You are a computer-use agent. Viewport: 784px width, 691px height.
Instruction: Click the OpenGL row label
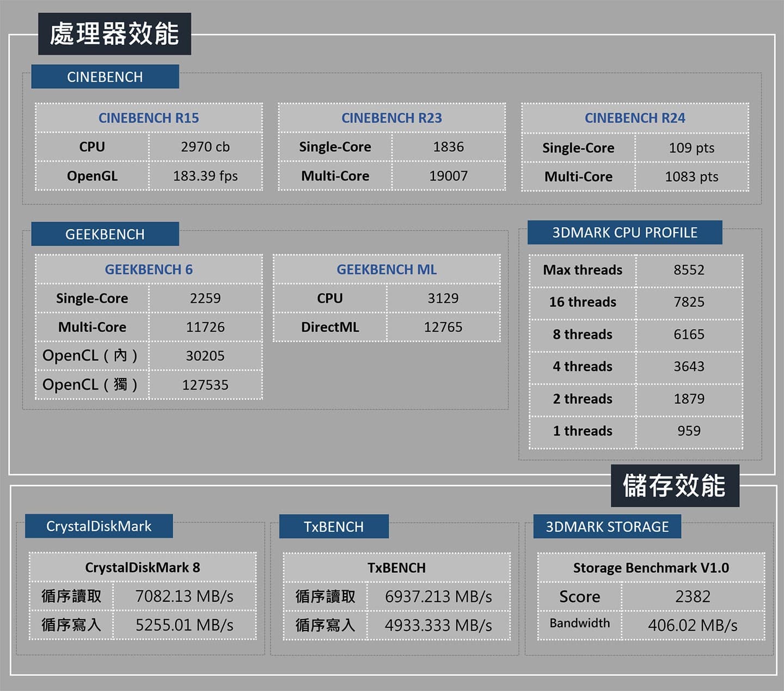[x=92, y=176]
